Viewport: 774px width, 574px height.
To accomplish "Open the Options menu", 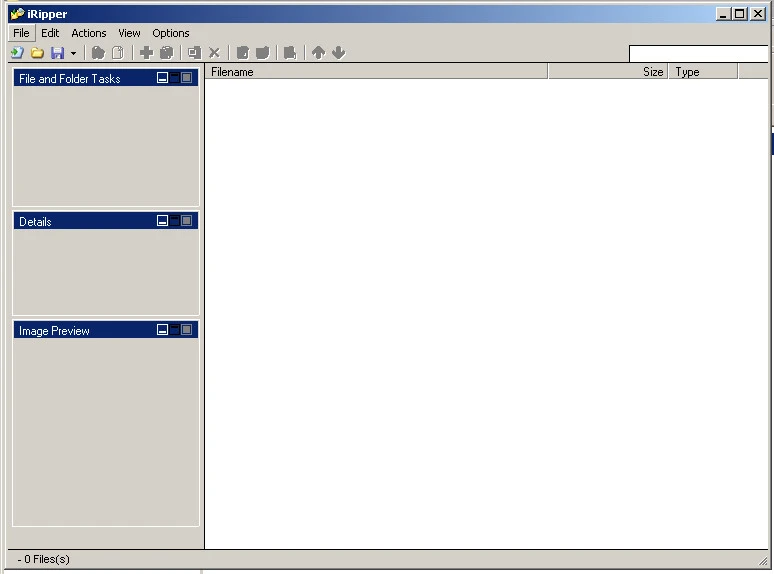I will [171, 33].
